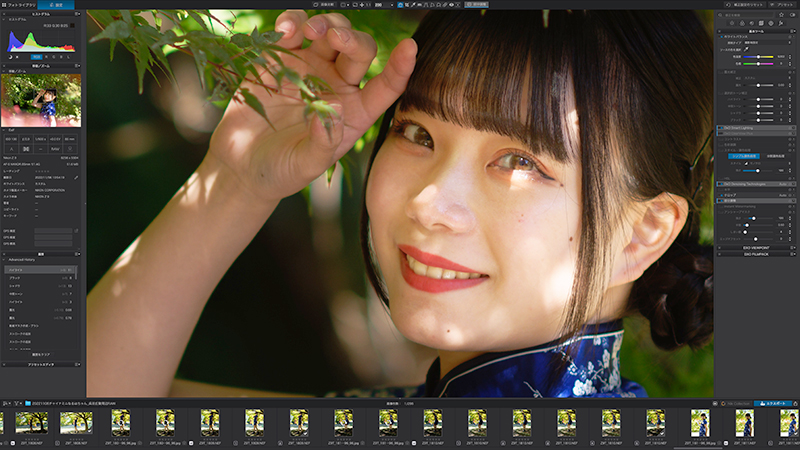Expand the DXO FILMPACK palette
Screen dimensions: 800x450
[x=756, y=254]
